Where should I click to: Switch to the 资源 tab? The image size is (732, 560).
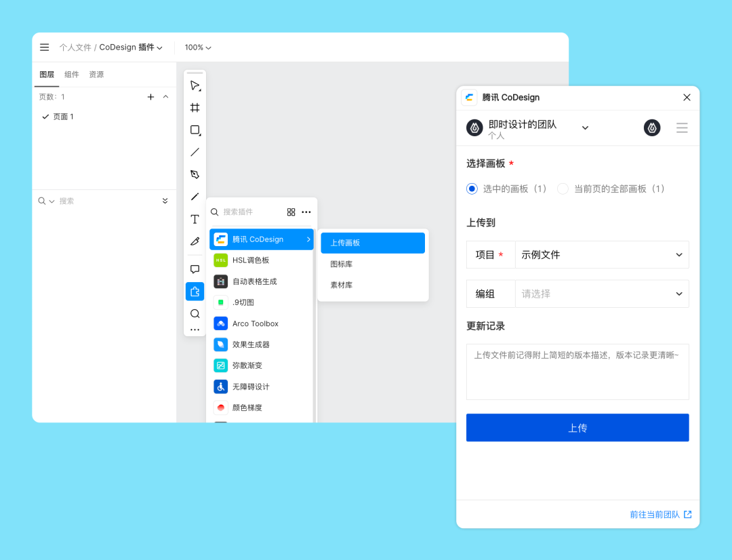click(x=97, y=75)
